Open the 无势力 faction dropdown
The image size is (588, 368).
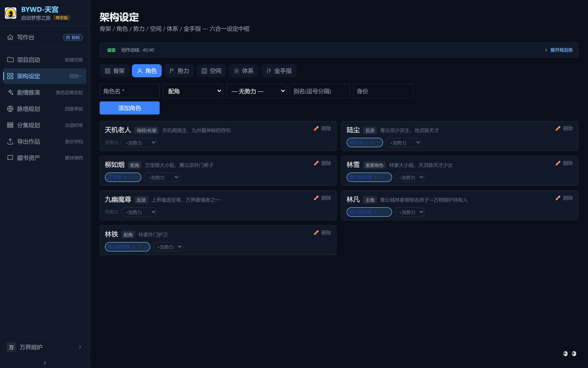click(x=256, y=91)
